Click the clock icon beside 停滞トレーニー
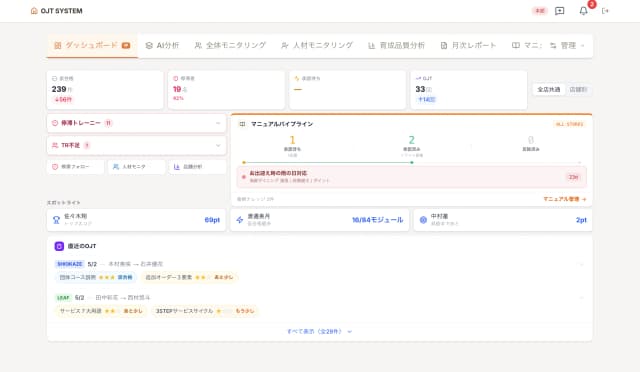 [x=55, y=123]
